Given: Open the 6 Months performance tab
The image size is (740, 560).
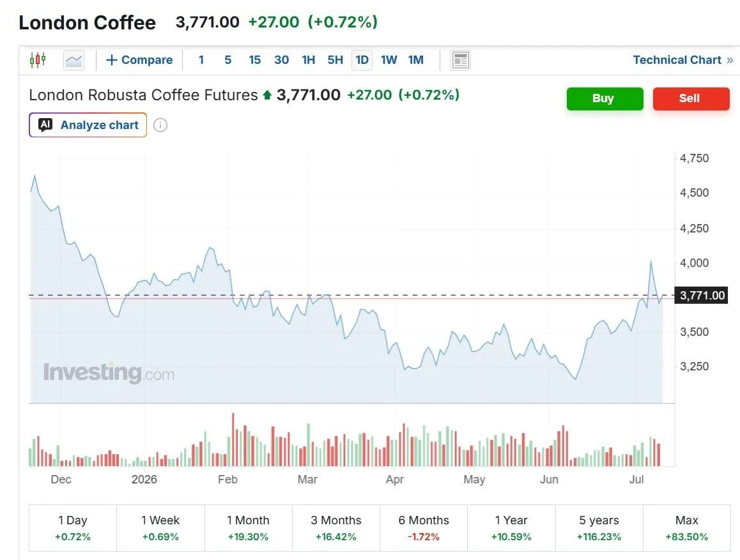Looking at the screenshot, I should 423,528.
